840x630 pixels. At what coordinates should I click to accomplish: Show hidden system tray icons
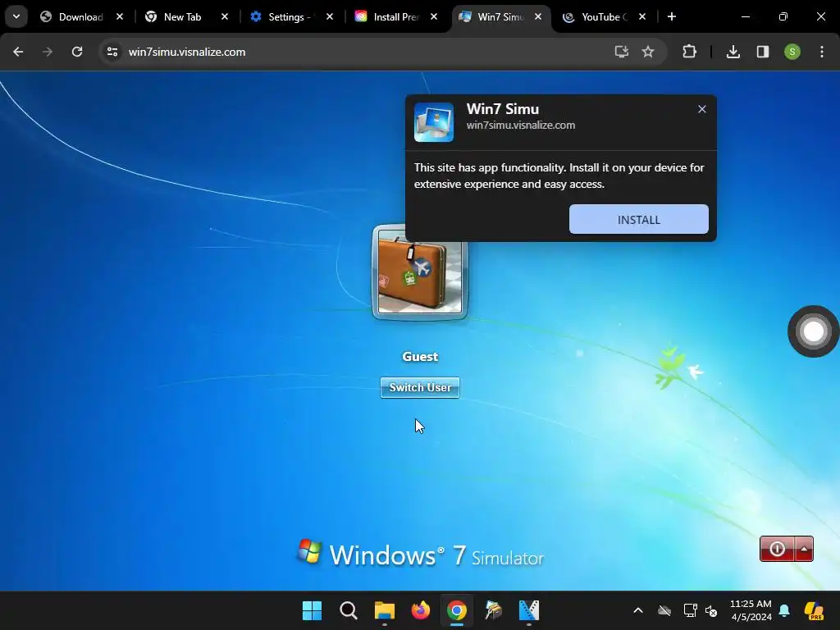click(x=638, y=610)
